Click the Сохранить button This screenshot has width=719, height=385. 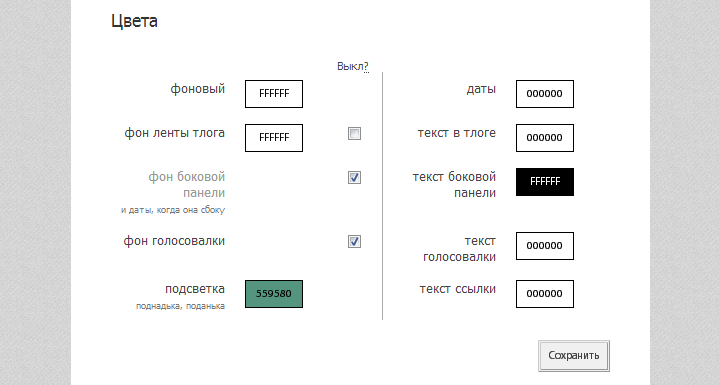click(x=574, y=356)
